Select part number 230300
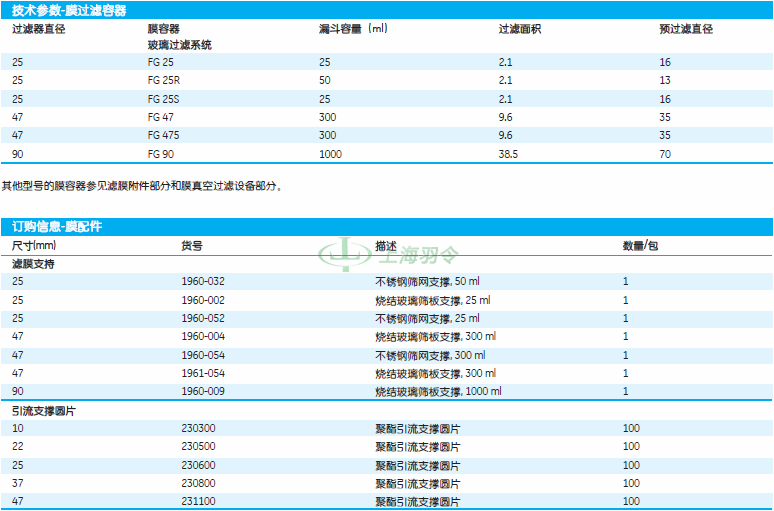Screen dimensions: 774x511 [x=198, y=428]
